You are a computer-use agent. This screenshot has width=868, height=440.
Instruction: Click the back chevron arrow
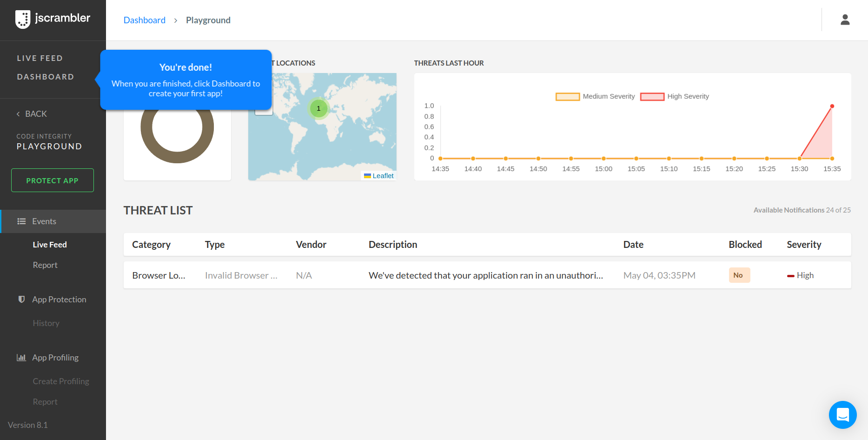18,114
